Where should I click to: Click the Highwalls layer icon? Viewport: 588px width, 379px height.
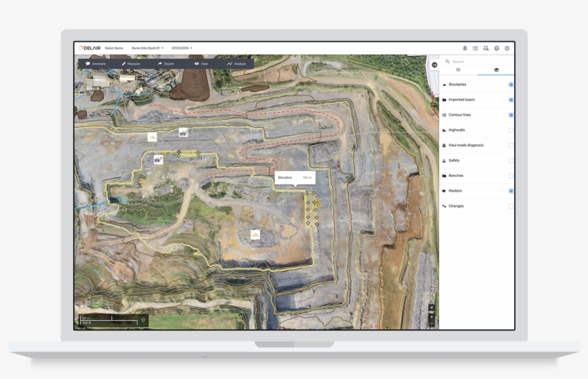click(x=445, y=130)
